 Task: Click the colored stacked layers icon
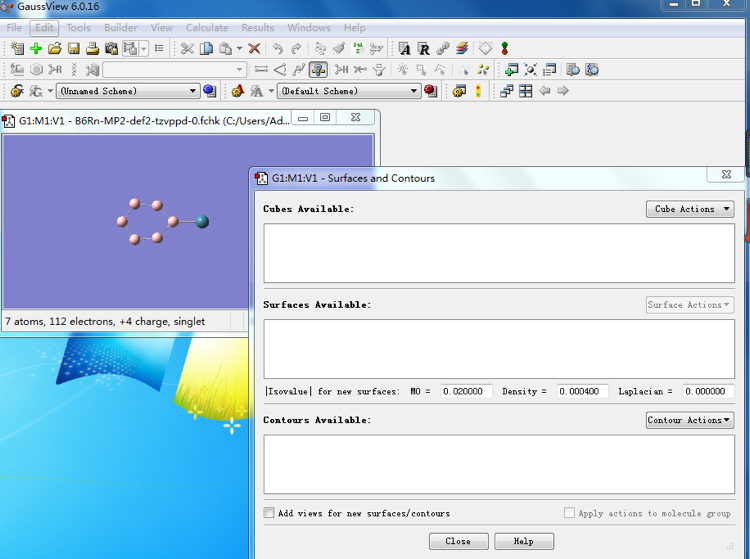click(x=462, y=48)
